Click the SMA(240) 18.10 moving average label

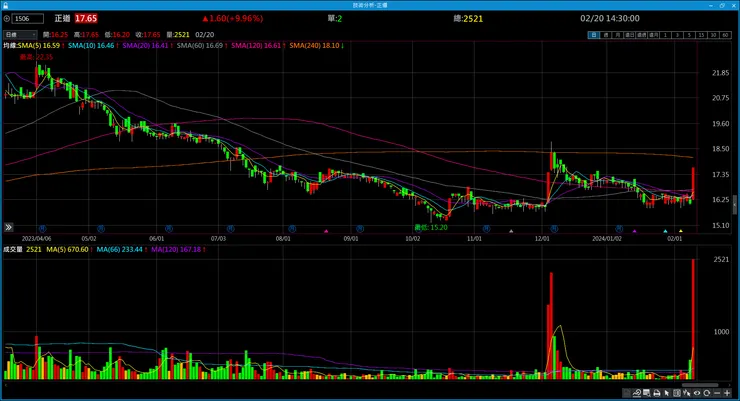[x=316, y=46]
